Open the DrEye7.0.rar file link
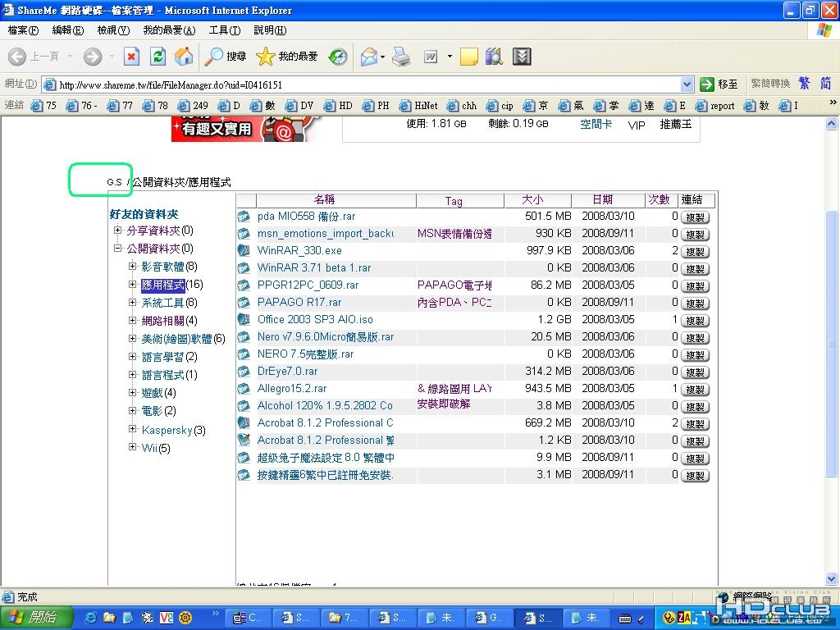The height and width of the screenshot is (630, 840). pyautogui.click(x=287, y=371)
